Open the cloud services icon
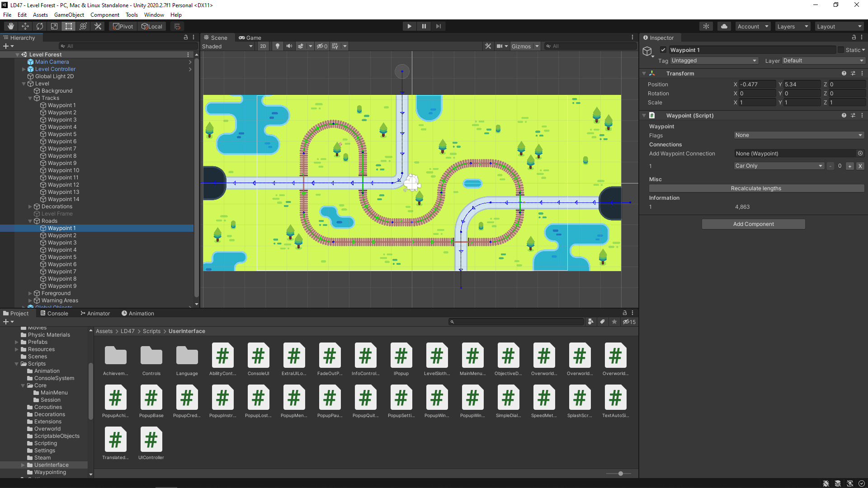The height and width of the screenshot is (488, 868). coord(724,26)
